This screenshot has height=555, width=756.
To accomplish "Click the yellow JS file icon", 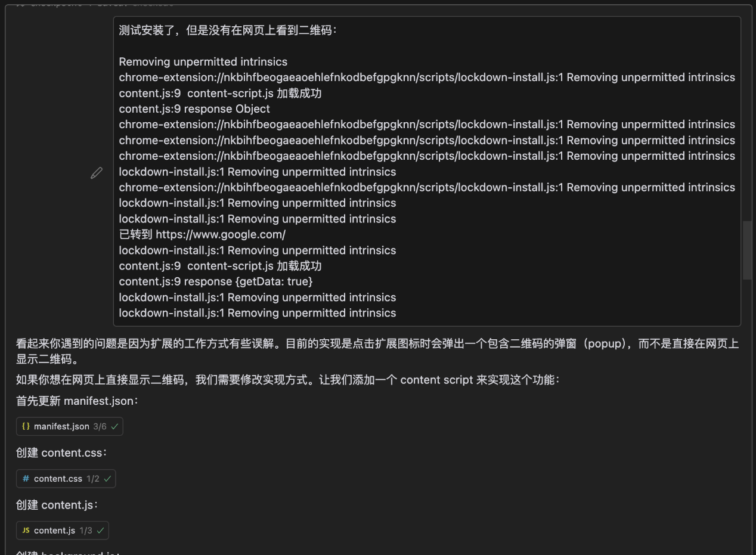I will [26, 531].
